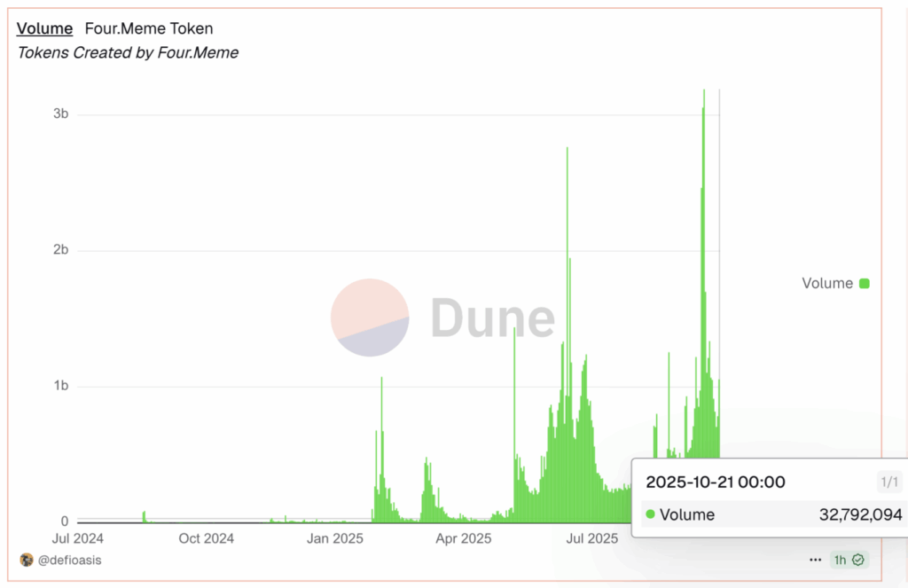Click the defioasis author avatar
This screenshot has height=588, width=908.
26,560
